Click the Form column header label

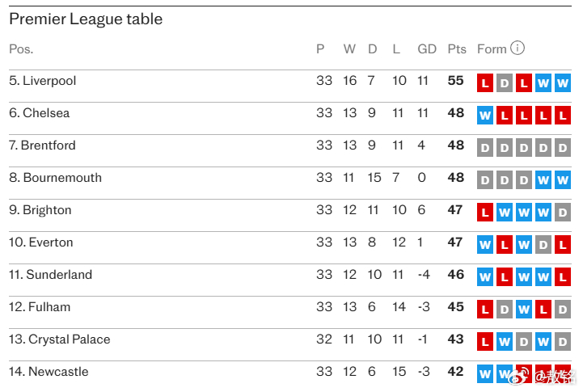point(492,48)
